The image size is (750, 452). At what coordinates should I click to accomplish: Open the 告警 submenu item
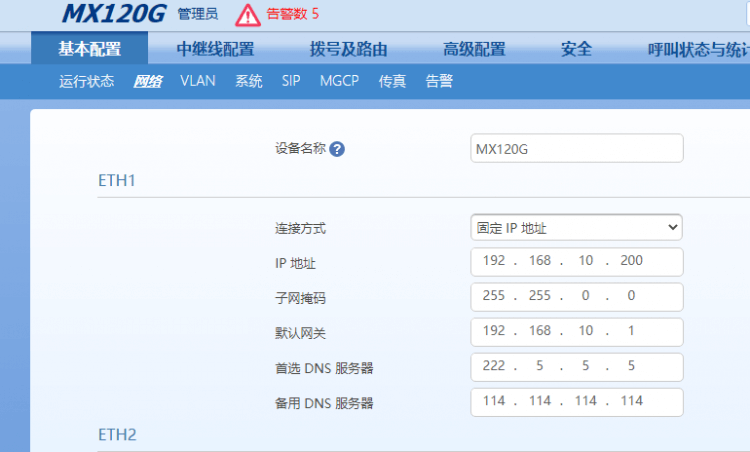pos(439,82)
